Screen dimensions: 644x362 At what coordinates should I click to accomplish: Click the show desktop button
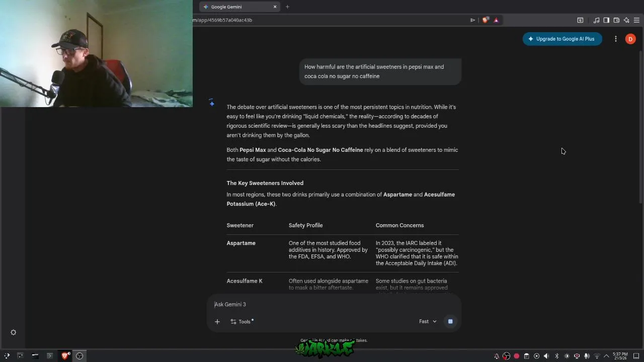[636, 356]
